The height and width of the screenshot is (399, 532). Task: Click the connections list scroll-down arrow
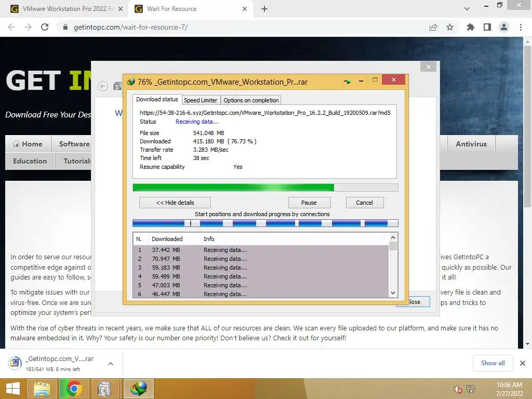click(x=393, y=293)
